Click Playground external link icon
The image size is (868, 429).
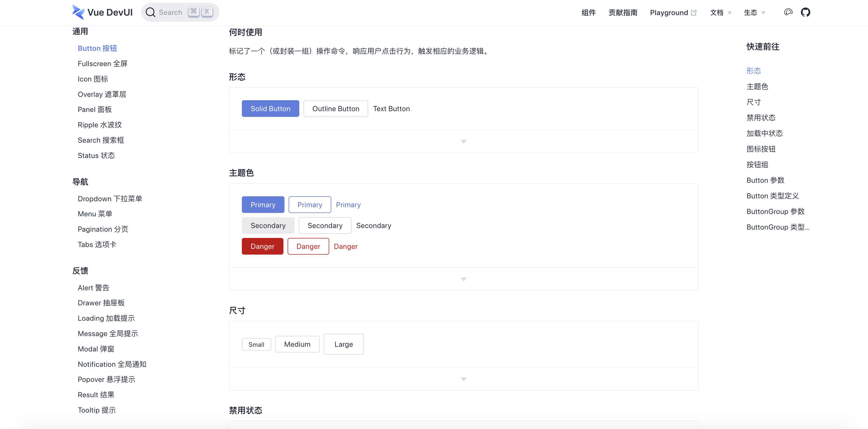coord(694,13)
